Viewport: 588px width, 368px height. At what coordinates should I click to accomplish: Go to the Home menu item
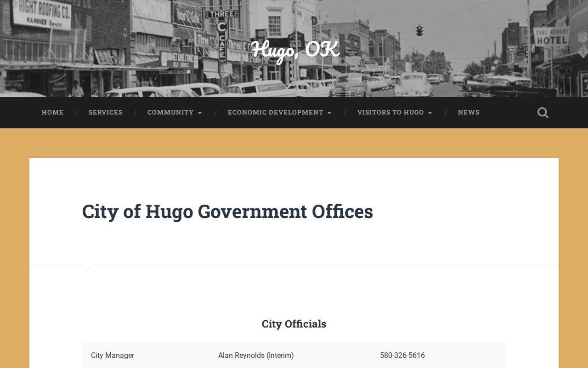[53, 112]
